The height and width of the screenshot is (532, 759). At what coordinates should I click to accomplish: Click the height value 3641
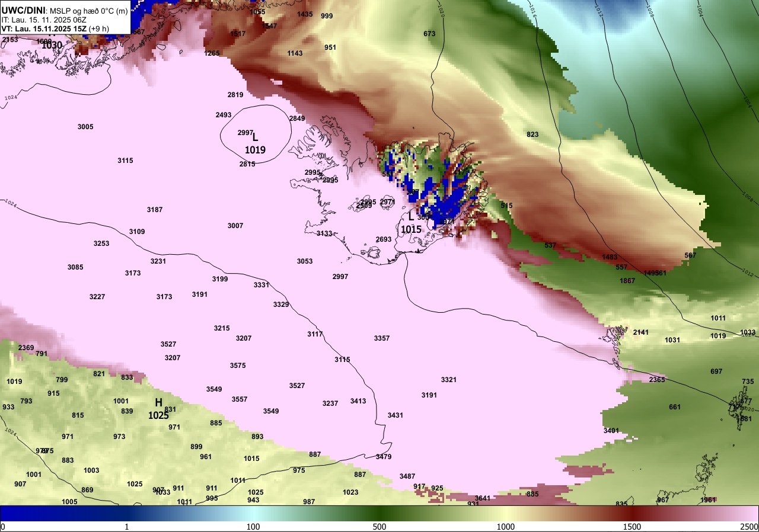coord(483,498)
